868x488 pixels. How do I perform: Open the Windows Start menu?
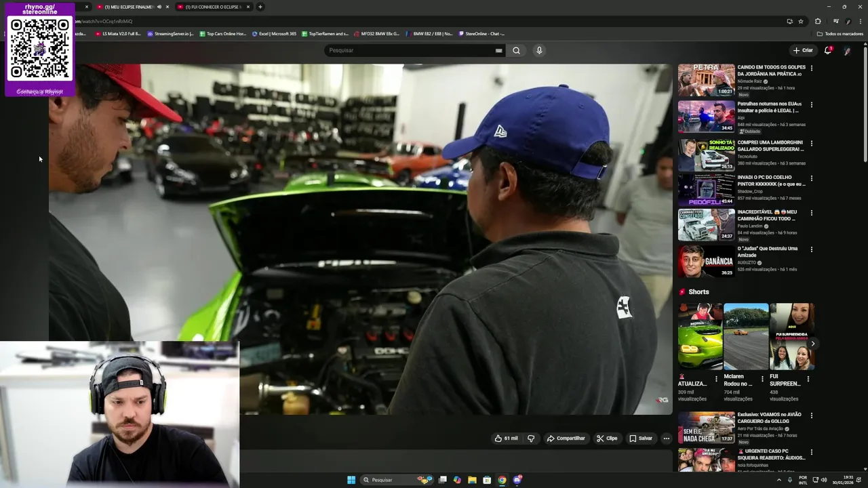coord(351,480)
